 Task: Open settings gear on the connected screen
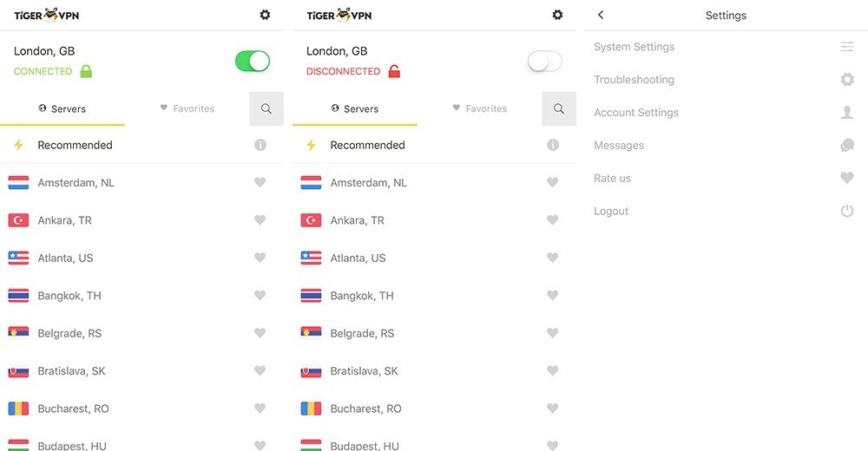tap(265, 15)
